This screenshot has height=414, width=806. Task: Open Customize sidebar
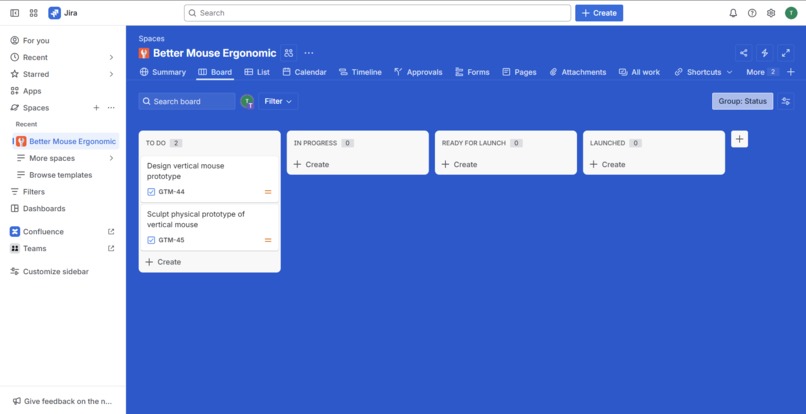[62, 272]
